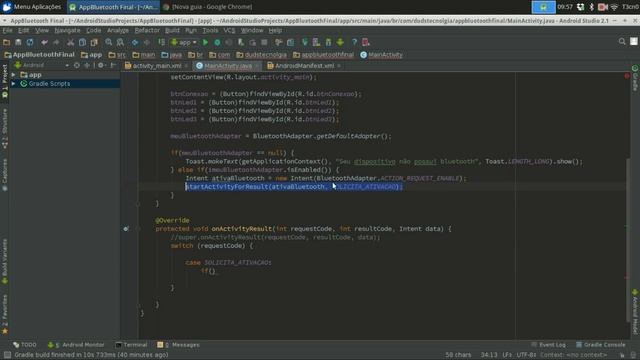Expand the Gradle Scripts tree node
The height and width of the screenshot is (360, 640).
click(x=13, y=84)
